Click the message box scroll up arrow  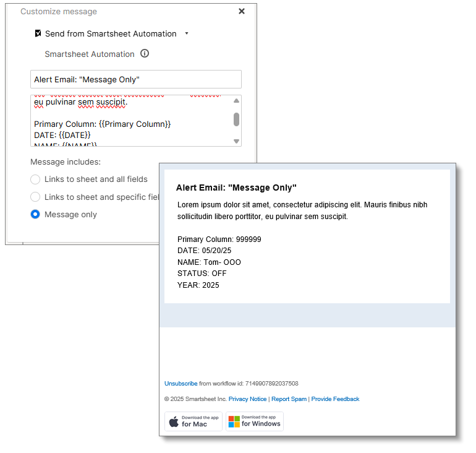point(237,101)
